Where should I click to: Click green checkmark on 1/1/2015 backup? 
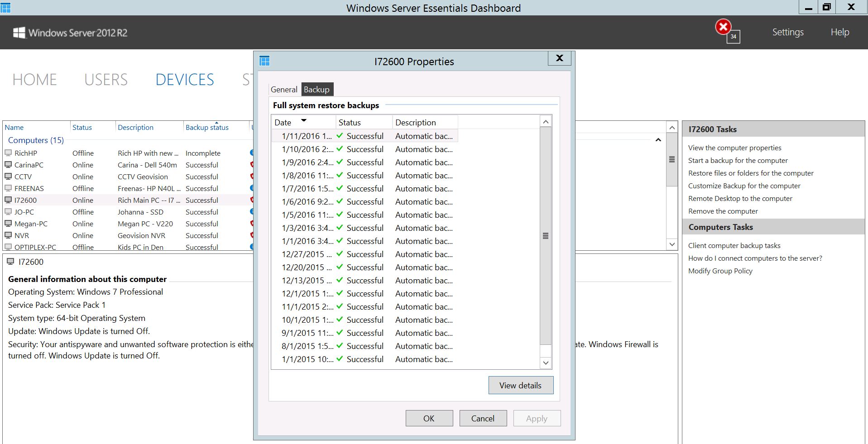click(x=340, y=359)
